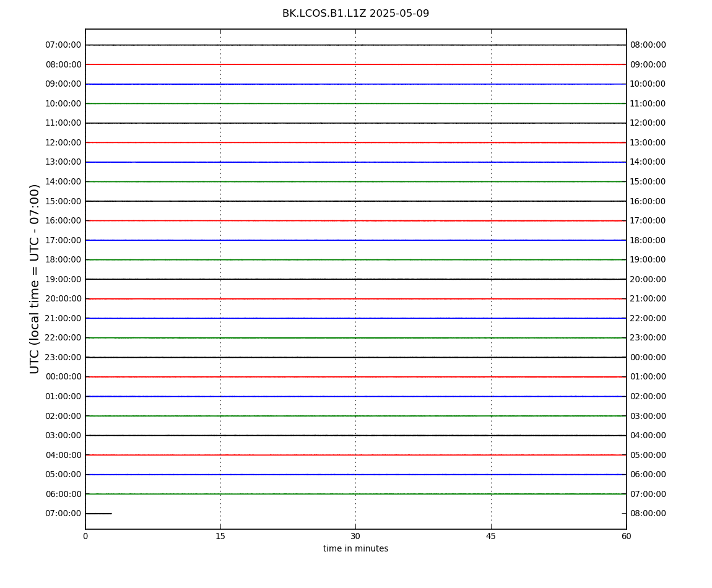Select left-axis start time label 19:00:00
This screenshot has width=712, height=588.
(x=63, y=279)
